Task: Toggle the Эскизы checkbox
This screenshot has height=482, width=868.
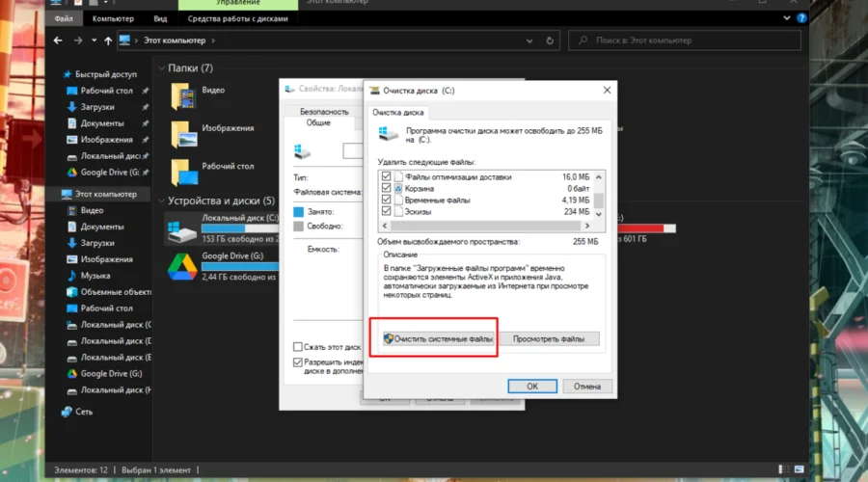Action: 387,211
